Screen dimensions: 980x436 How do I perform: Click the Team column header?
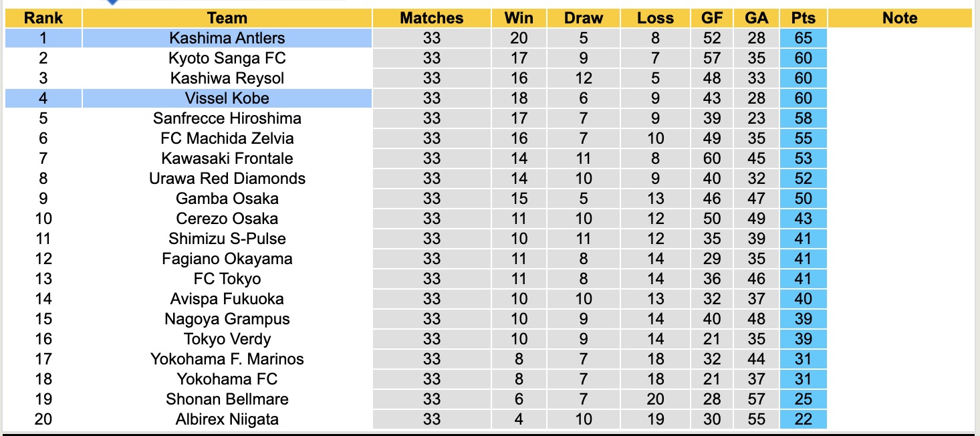click(x=227, y=18)
